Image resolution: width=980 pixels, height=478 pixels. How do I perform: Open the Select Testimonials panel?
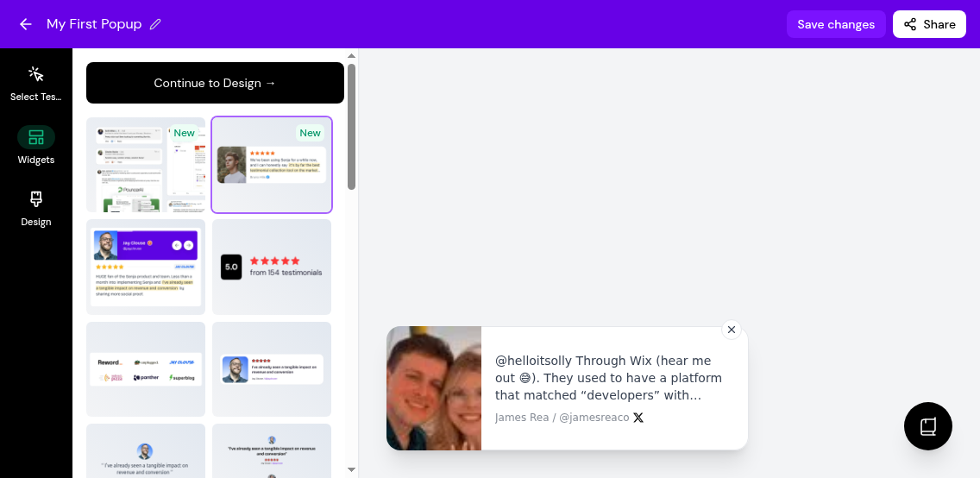(36, 83)
